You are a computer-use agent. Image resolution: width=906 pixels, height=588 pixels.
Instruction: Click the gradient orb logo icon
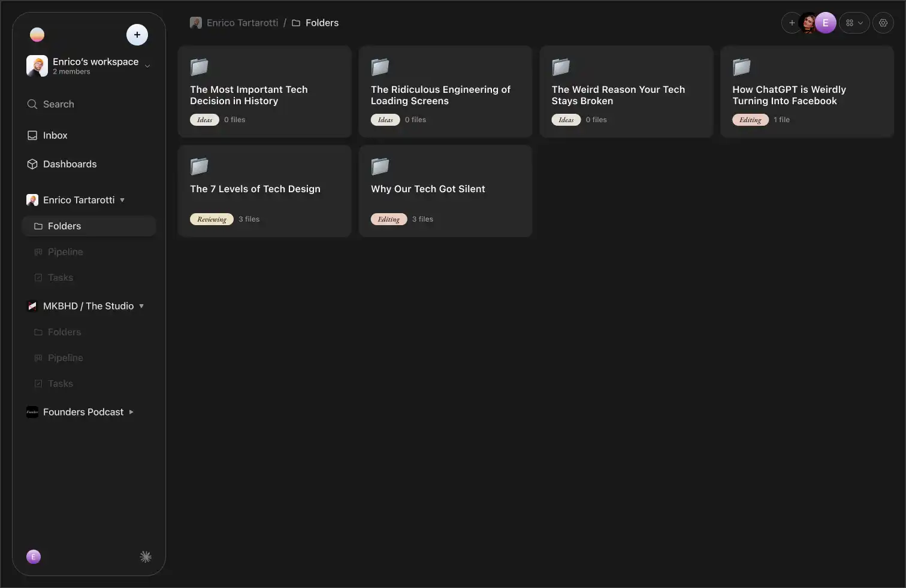[37, 35]
